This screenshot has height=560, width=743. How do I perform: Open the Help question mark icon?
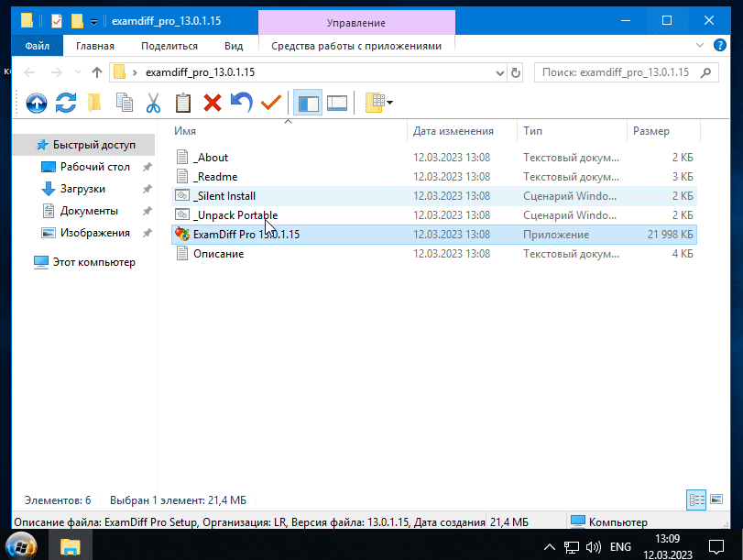coord(719,46)
